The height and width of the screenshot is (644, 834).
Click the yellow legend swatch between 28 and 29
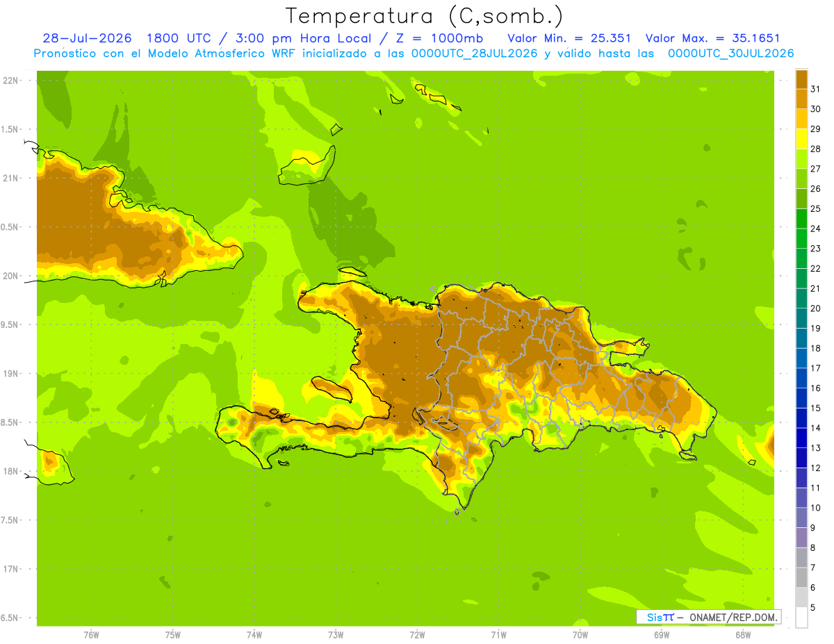801,139
